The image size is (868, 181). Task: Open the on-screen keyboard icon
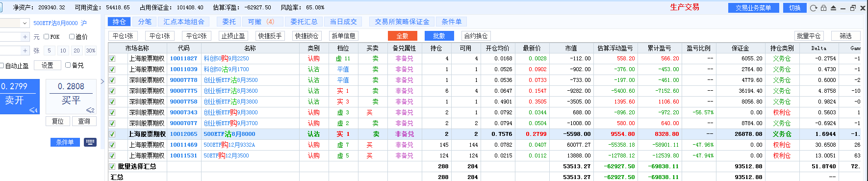pyautogui.click(x=90, y=142)
